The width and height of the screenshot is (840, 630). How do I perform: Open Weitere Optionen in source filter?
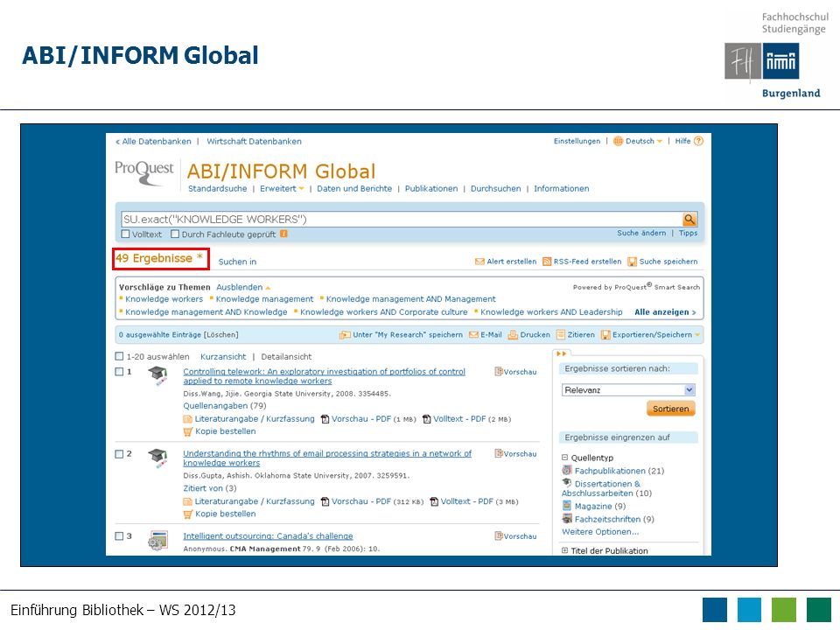click(600, 531)
